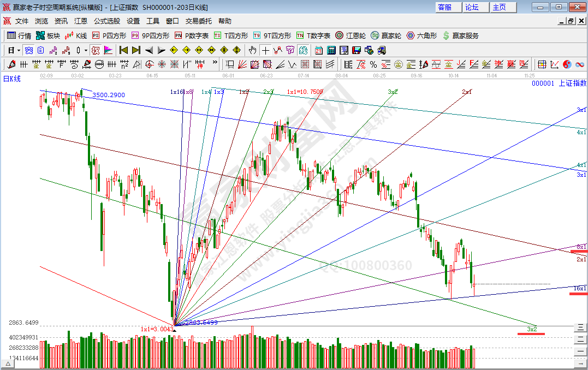Select the hand pan tool
Image resolution: width=588 pixels, height=370 pixels.
252,50
